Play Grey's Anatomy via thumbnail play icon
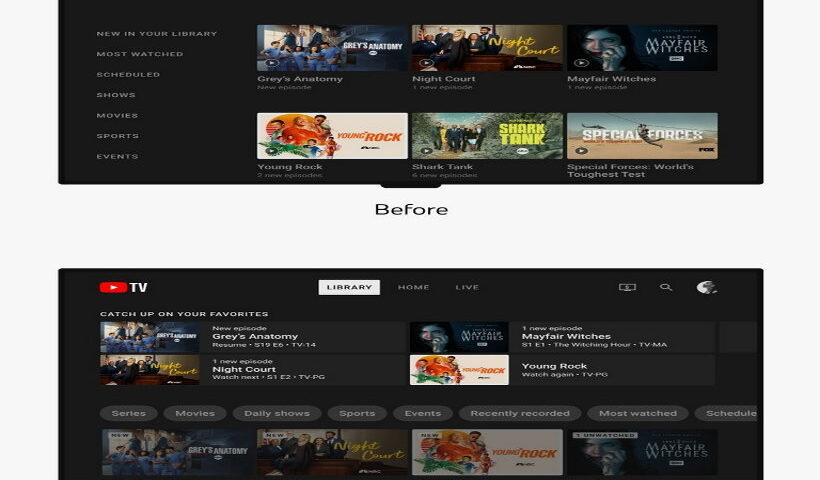Viewport: 820px width, 480px height. coord(271,63)
